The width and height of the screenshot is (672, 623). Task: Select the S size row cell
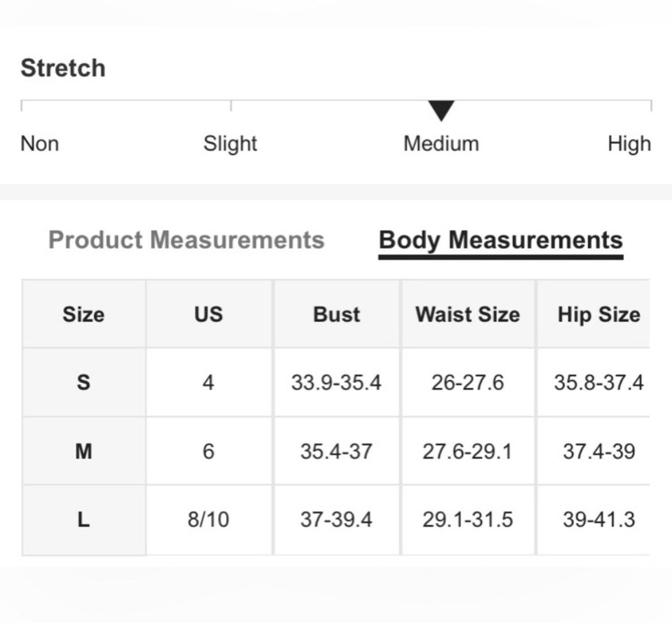84,382
